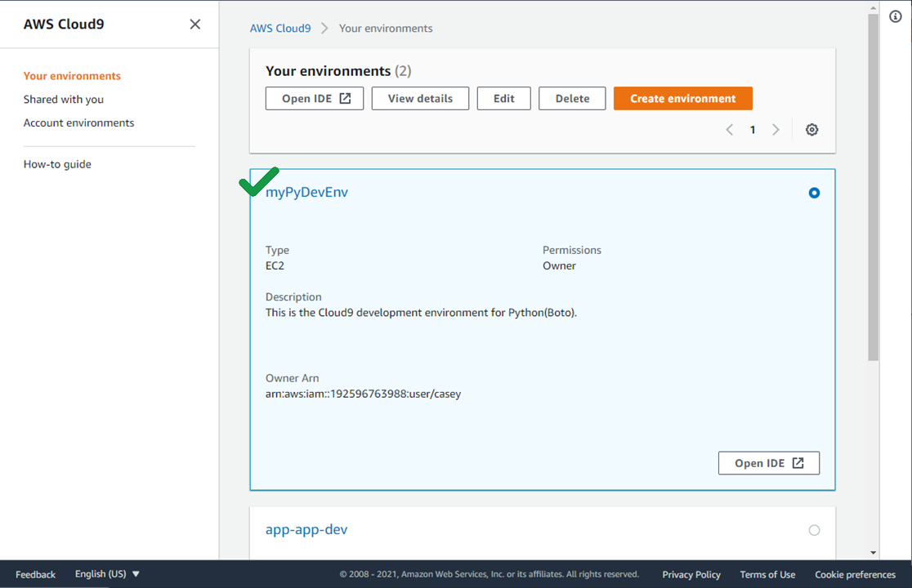
Task: Click the scrollbar up arrow
Action: (873, 7)
